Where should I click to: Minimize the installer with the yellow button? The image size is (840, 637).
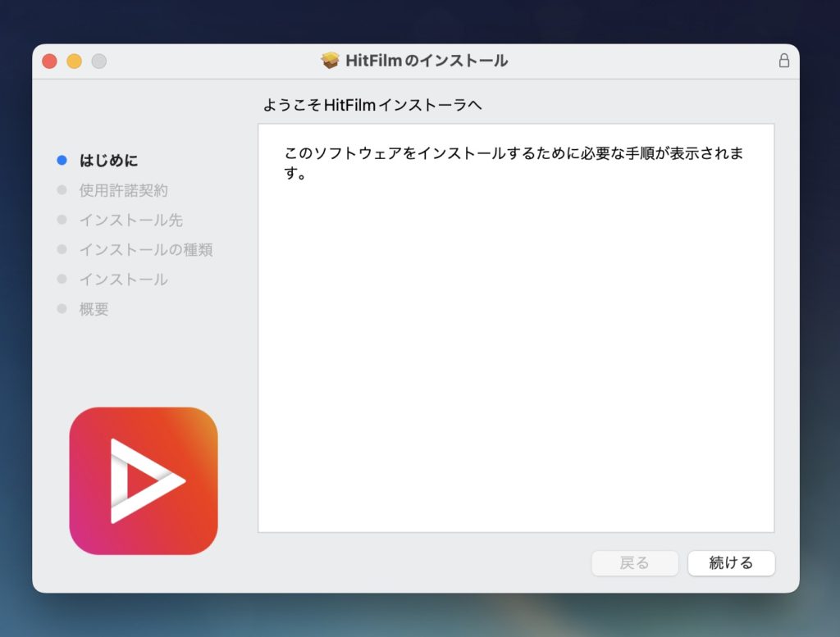(75, 61)
